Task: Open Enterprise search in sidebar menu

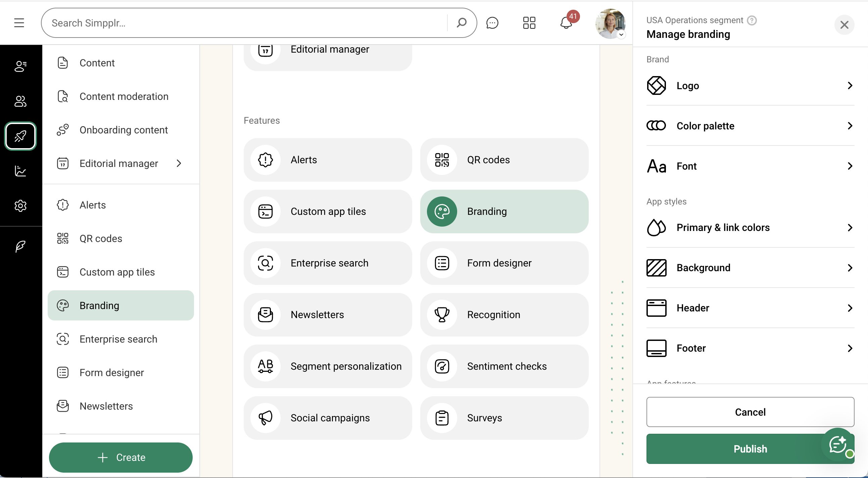Action: pos(118,339)
